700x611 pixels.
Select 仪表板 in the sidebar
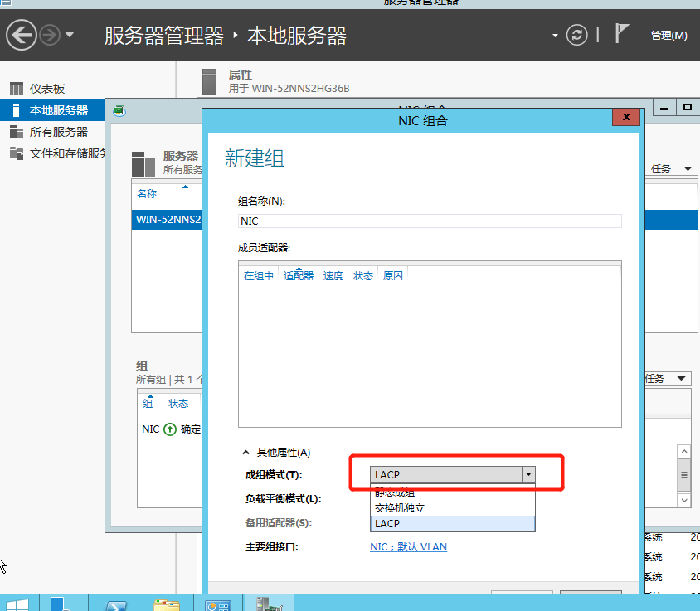(x=47, y=89)
